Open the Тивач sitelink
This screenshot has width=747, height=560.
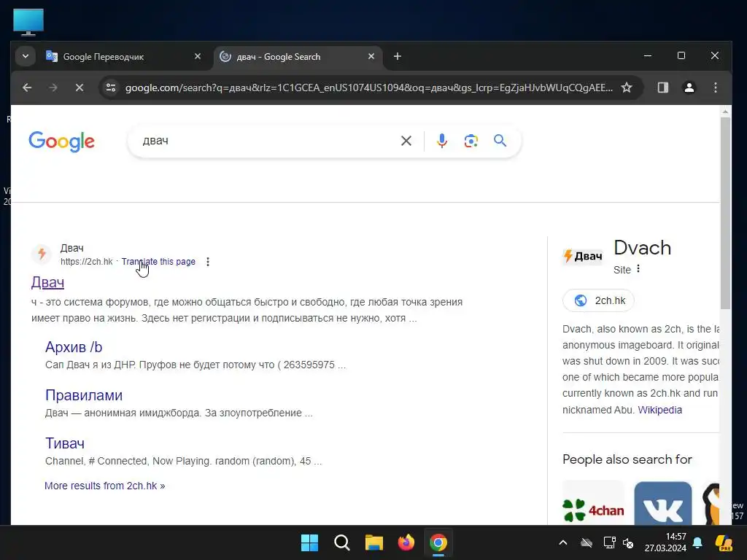coord(65,443)
